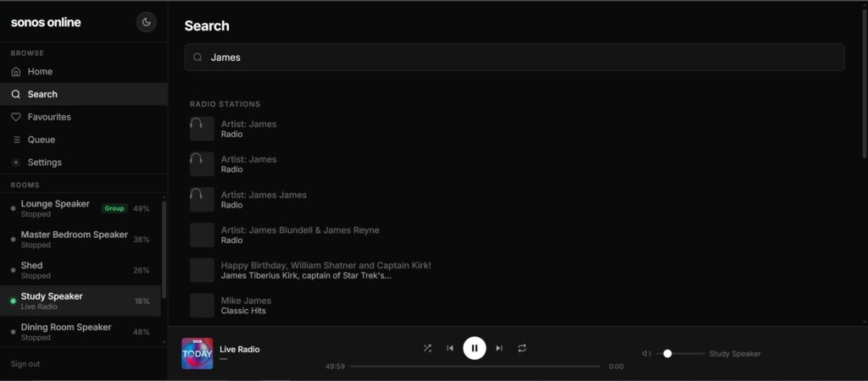Open the Search page in sidebar
Screen dimensions: 868x381
pyautogui.click(x=84, y=94)
